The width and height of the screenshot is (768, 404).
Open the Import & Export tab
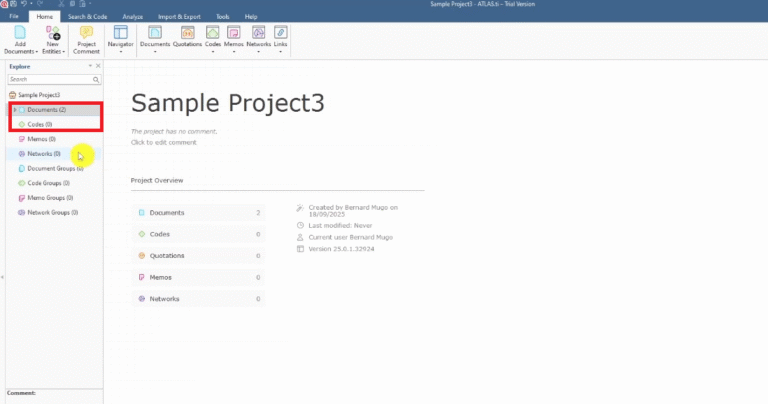(x=179, y=17)
